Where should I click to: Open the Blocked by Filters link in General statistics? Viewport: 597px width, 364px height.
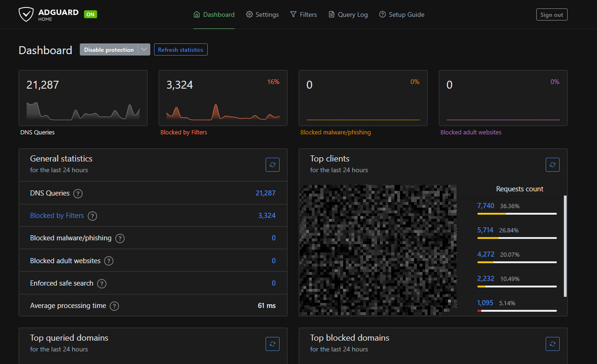pyautogui.click(x=57, y=216)
